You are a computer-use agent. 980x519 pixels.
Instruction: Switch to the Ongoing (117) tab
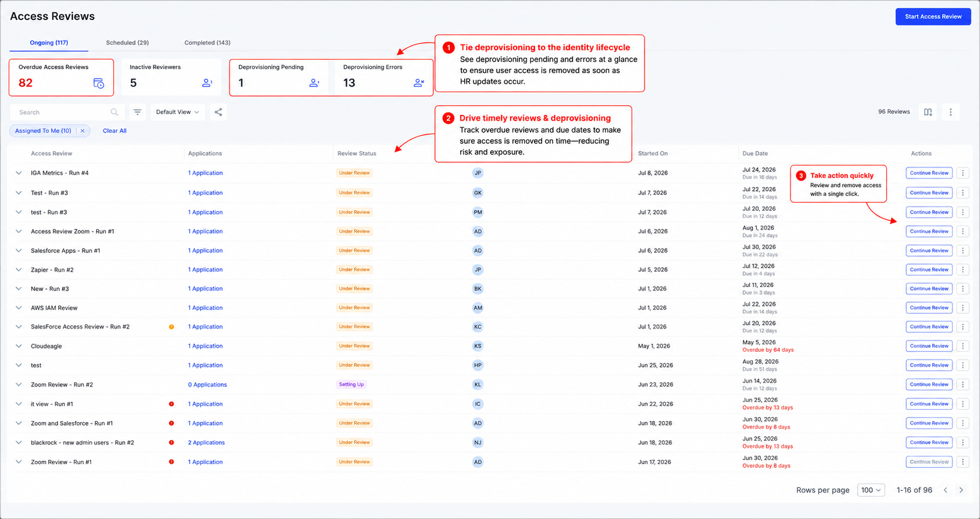pyautogui.click(x=49, y=43)
